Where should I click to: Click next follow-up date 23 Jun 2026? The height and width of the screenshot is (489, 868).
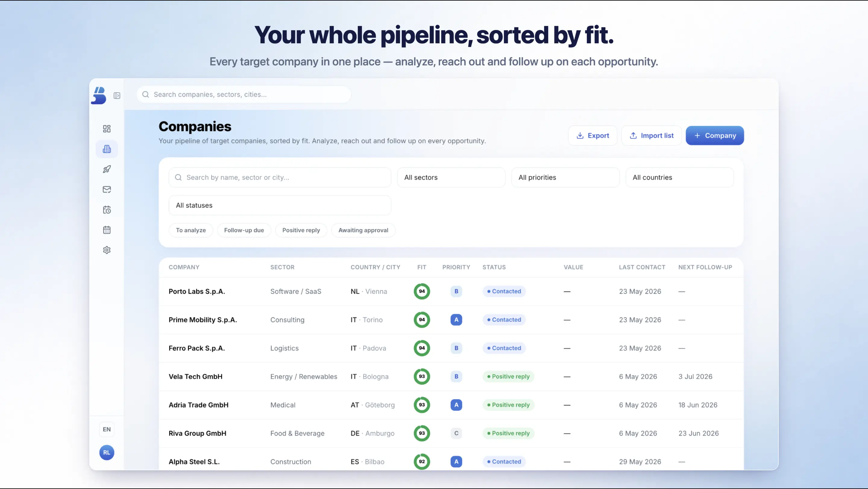[699, 433]
